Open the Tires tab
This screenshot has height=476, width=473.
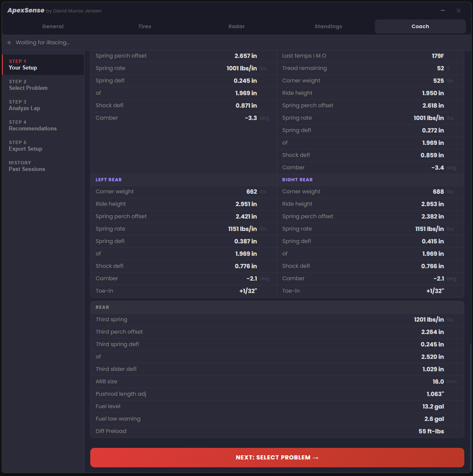pos(145,26)
